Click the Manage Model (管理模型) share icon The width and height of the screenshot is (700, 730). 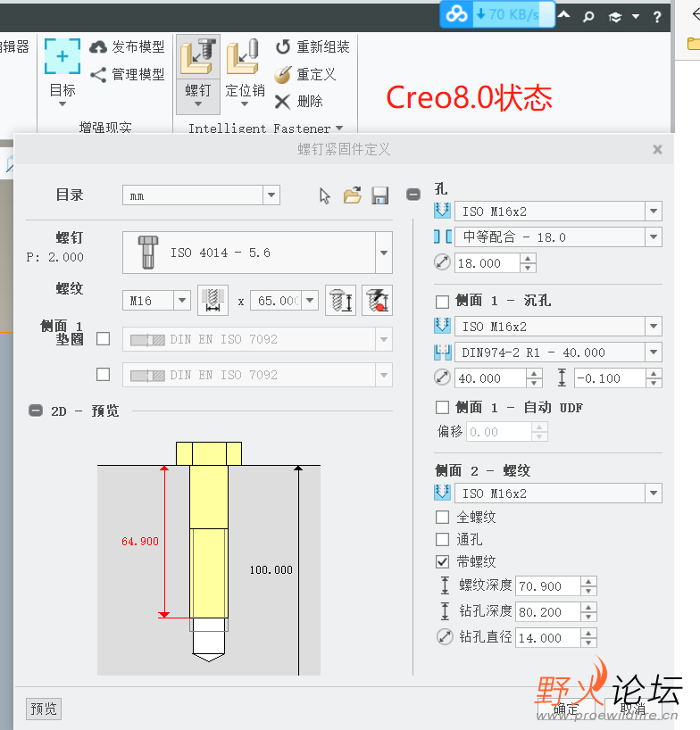98,74
